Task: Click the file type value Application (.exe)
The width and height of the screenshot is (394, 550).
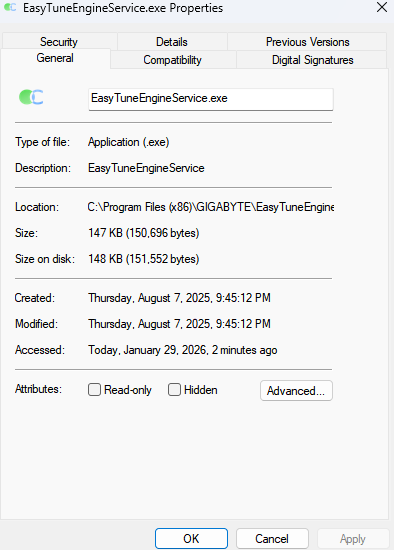Action: pyautogui.click(x=129, y=142)
